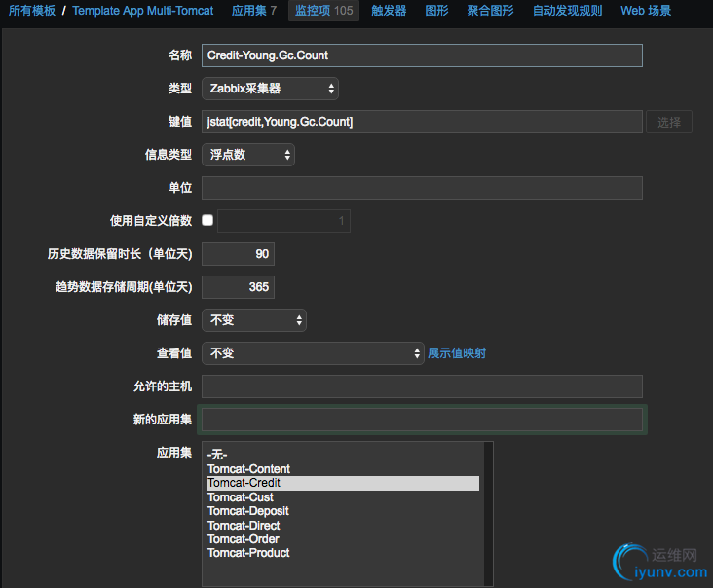
Task: Switch to the 监控项 tab
Action: (x=323, y=11)
